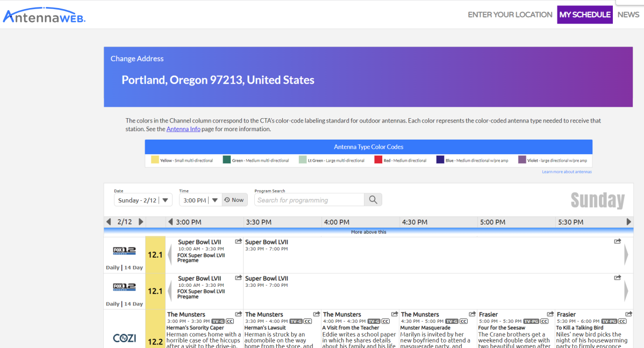The image size is (644, 348).
Task: Open the Date dropdown showing Sunday 2/12
Action: pos(143,200)
